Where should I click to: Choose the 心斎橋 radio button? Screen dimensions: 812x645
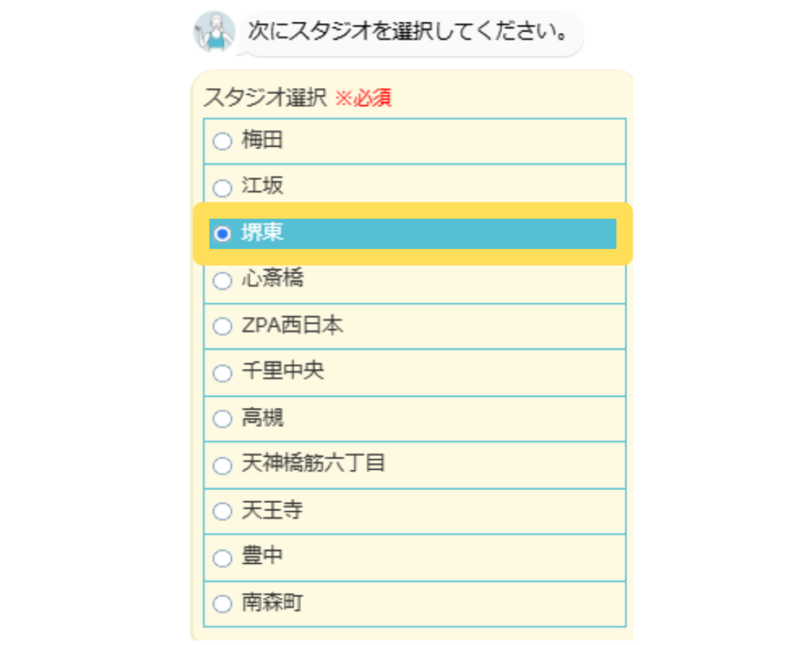pos(222,280)
